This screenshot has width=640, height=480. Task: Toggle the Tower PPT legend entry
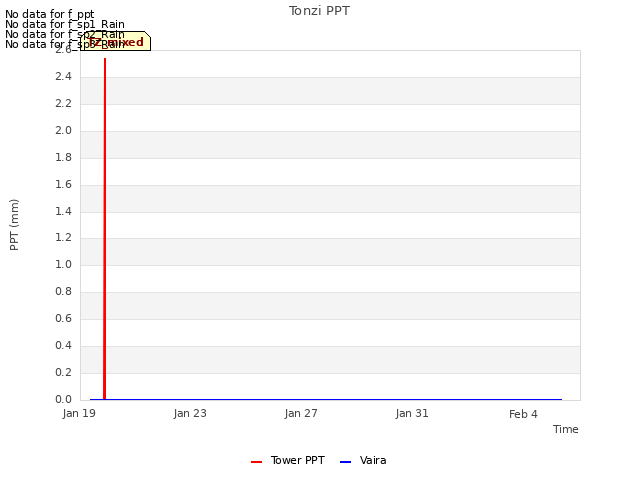tap(288, 460)
